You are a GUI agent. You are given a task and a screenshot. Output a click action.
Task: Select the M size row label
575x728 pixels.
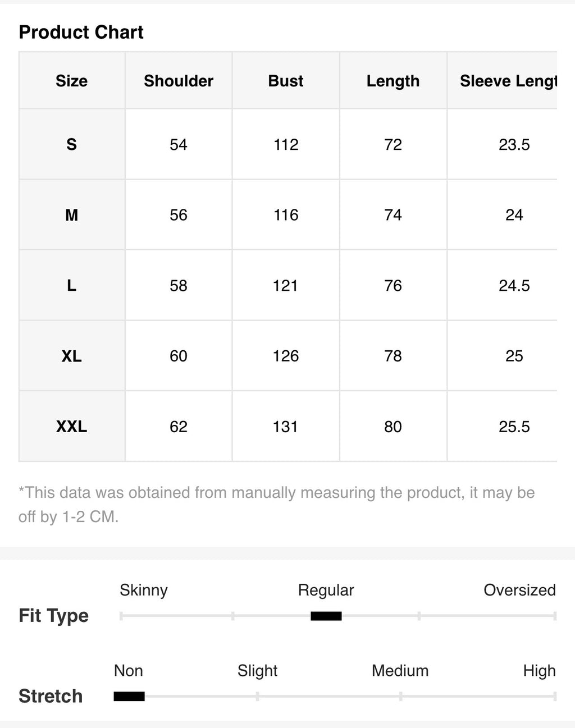(72, 215)
